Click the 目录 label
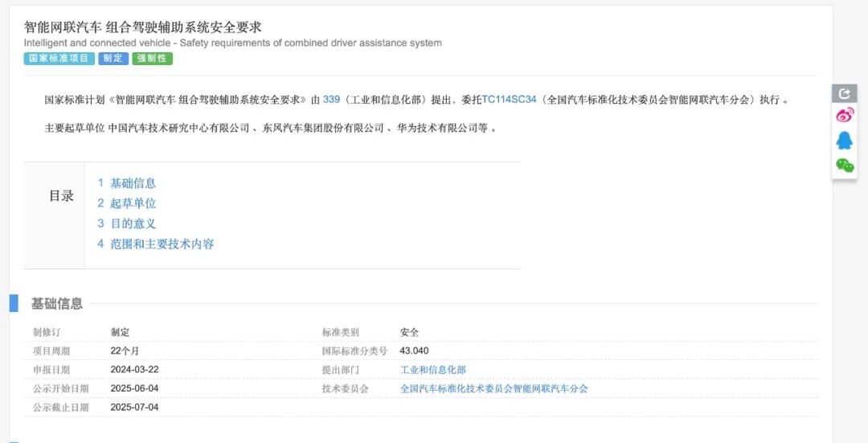Image resolution: width=868 pixels, height=443 pixels. click(61, 195)
